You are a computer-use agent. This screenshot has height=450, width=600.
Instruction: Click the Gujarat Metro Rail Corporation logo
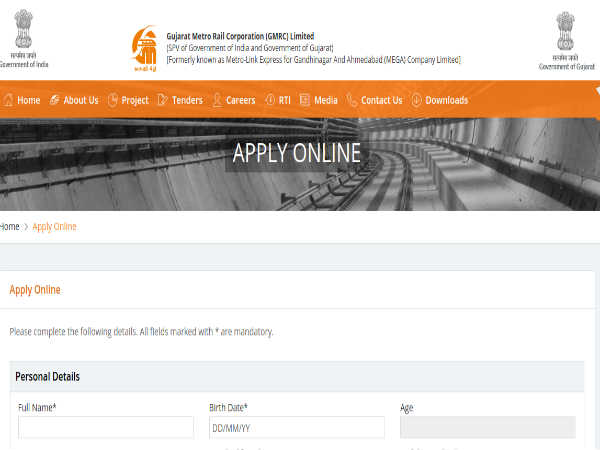click(145, 46)
